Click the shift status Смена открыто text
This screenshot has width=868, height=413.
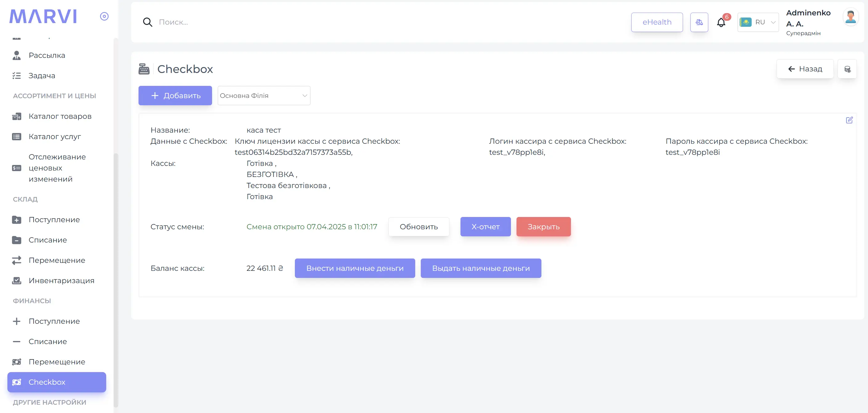(x=312, y=227)
